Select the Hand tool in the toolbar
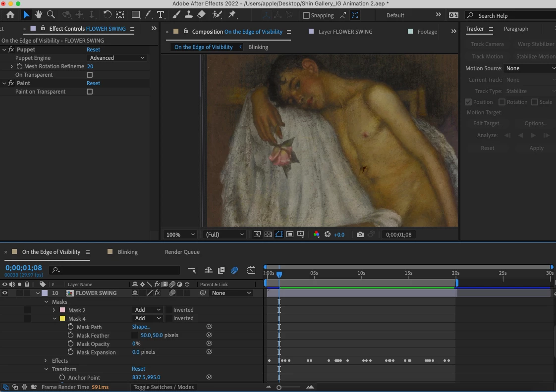The image size is (556, 392). point(38,15)
